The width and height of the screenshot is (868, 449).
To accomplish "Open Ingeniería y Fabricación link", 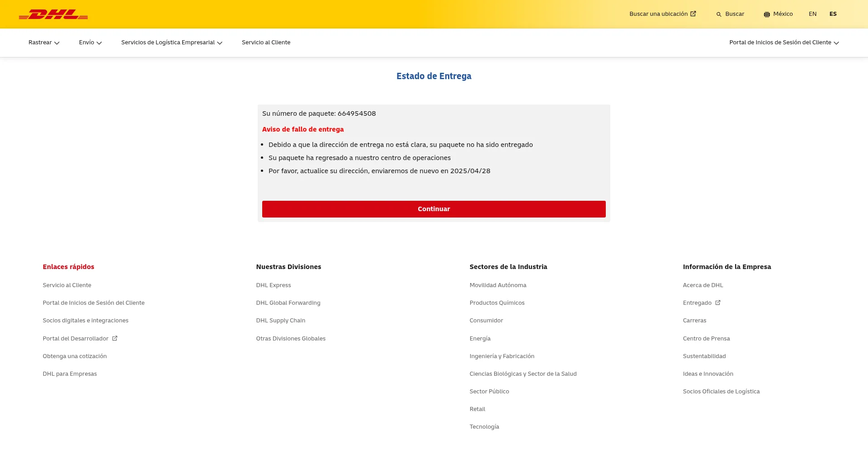I will (502, 356).
